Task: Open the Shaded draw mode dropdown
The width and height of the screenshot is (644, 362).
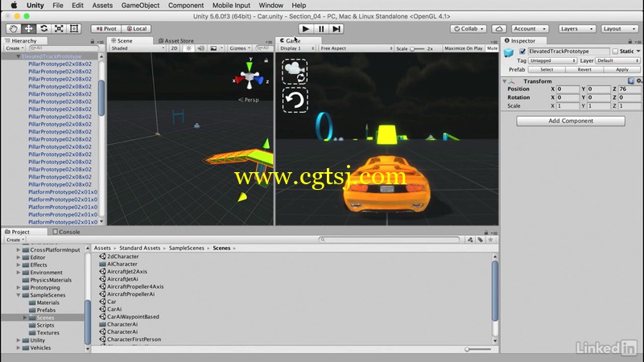Action: pyautogui.click(x=138, y=48)
